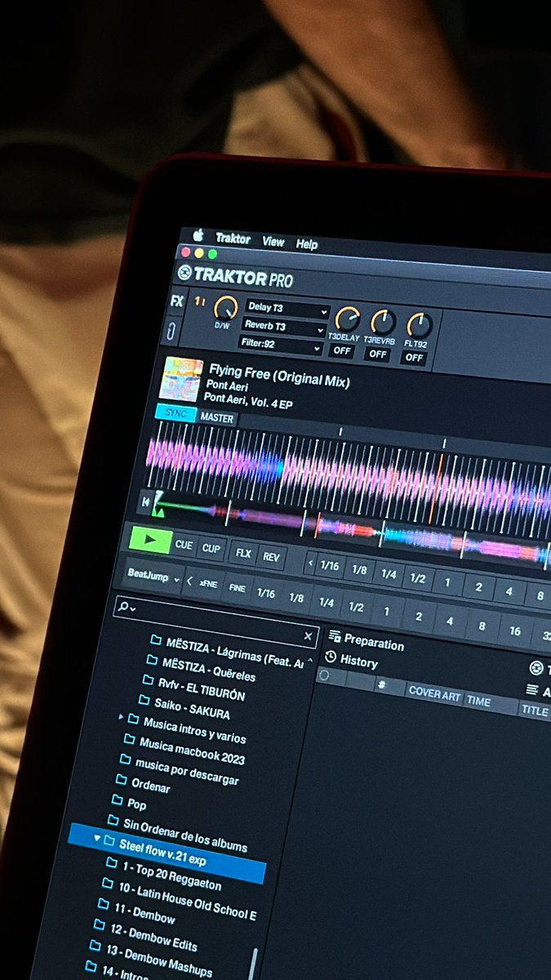551x980 pixels.
Task: Click the browser search field
Action: 217,622
